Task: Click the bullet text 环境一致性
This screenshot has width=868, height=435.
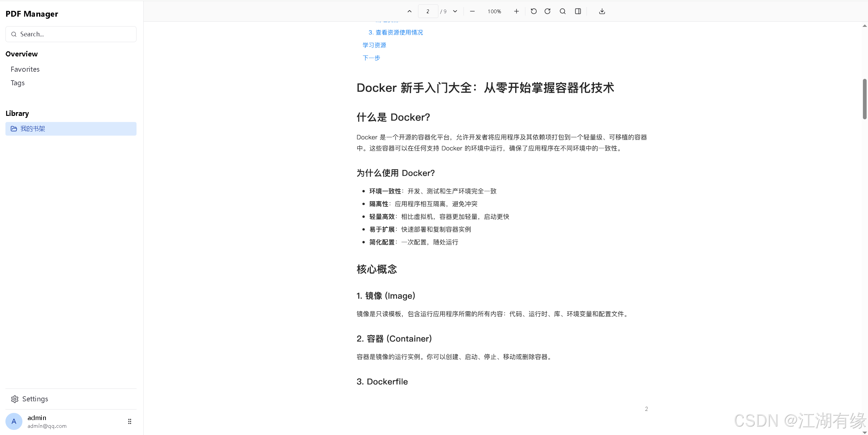Action: coord(385,191)
